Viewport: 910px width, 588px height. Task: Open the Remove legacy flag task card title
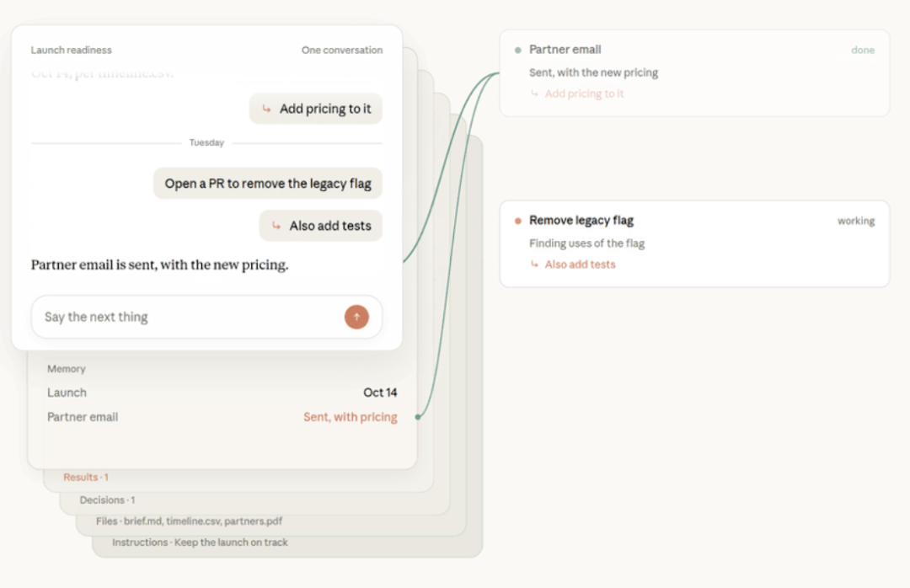[581, 221]
